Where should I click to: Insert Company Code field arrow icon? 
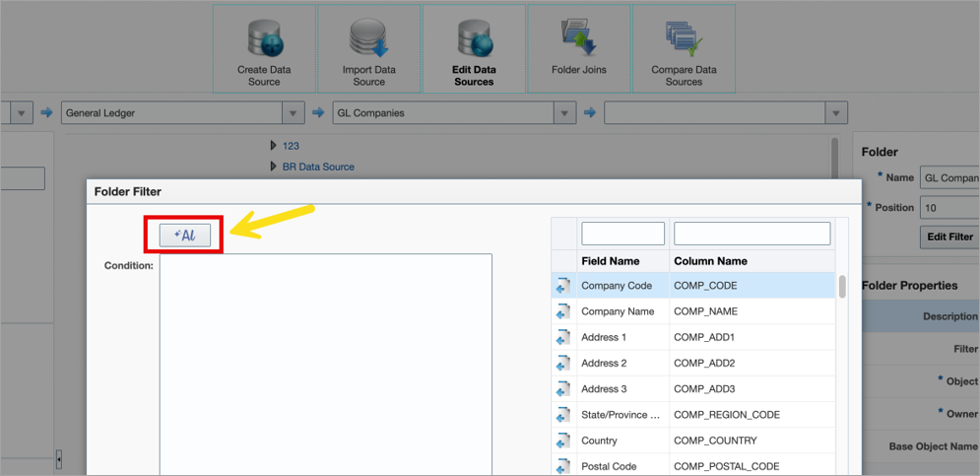coord(563,286)
